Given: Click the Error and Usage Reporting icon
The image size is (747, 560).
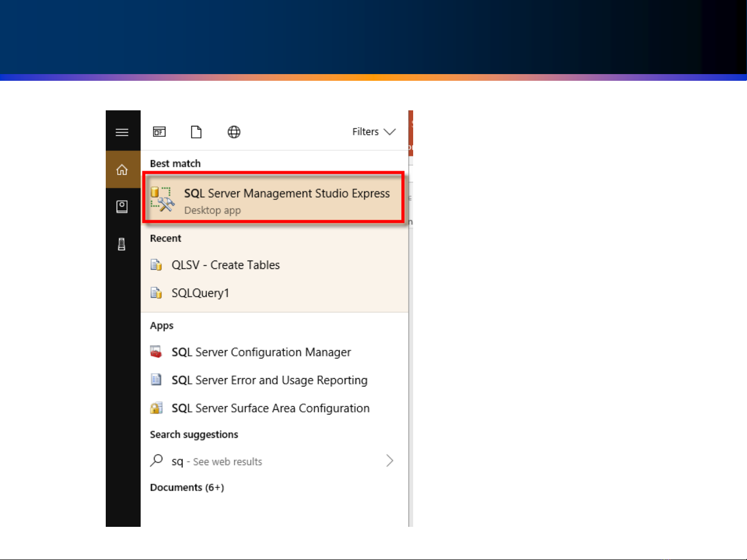Looking at the screenshot, I should pyautogui.click(x=156, y=380).
